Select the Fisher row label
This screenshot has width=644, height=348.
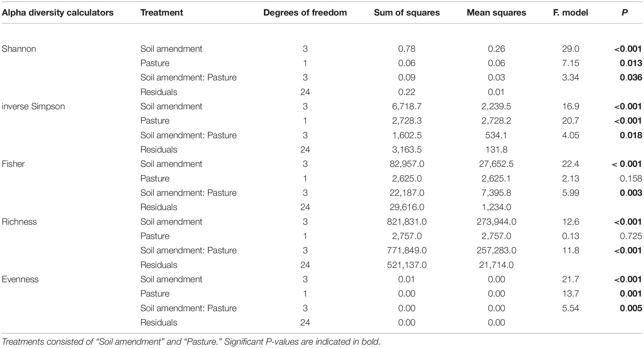(13, 164)
